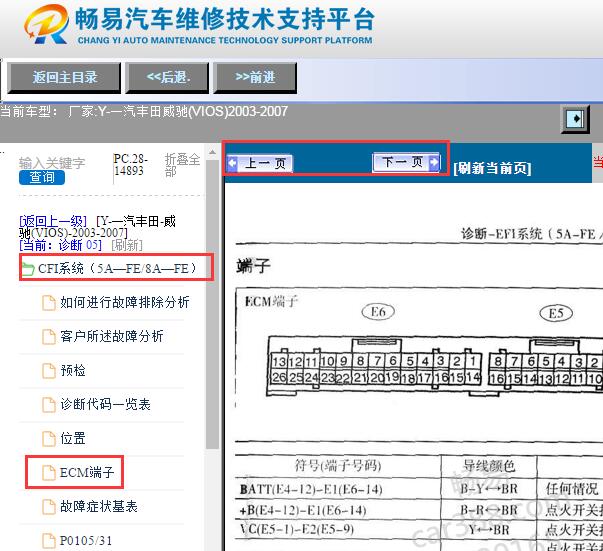
Task: Open the 预检 document
Action: [73, 371]
